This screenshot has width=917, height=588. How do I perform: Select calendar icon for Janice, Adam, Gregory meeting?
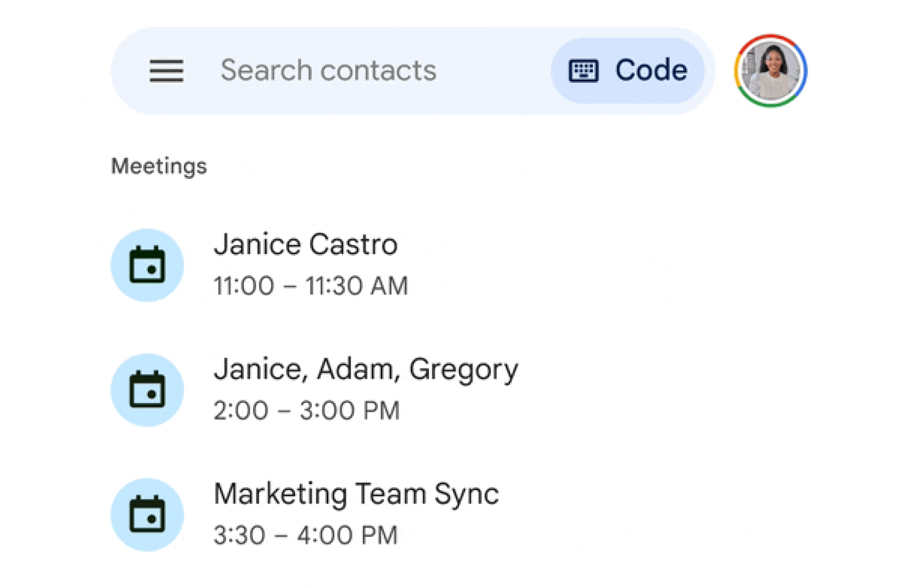coord(147,390)
